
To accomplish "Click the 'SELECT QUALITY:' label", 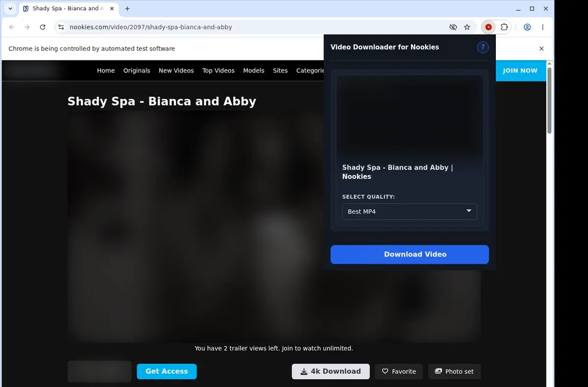I will click(368, 197).
